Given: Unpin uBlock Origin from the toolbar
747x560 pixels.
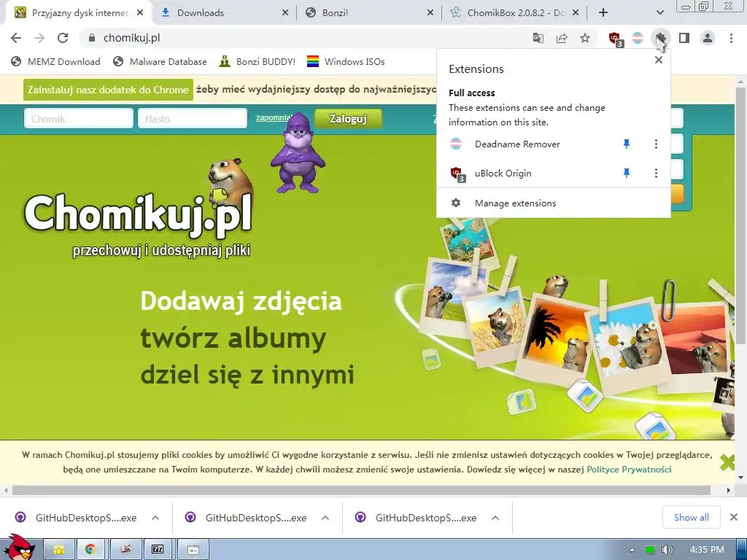Looking at the screenshot, I should click(x=627, y=174).
